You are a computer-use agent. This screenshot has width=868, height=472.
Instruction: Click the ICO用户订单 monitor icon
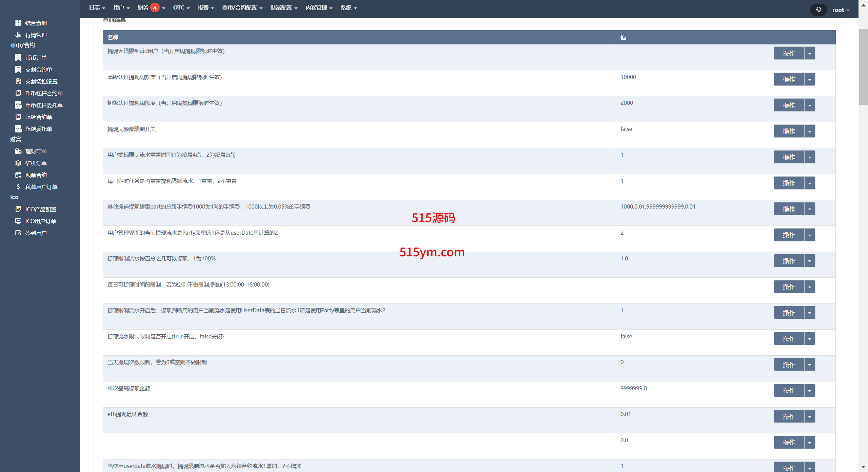pos(18,221)
